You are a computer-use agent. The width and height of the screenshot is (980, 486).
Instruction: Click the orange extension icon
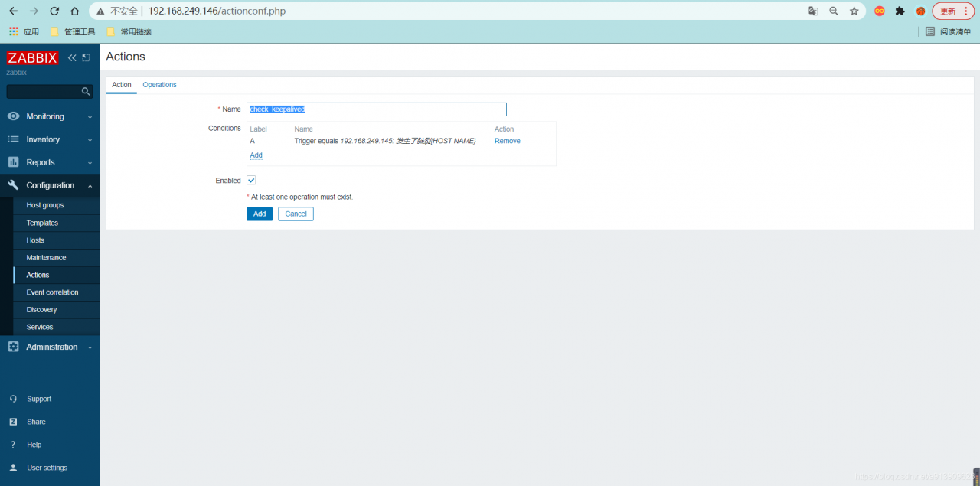[x=880, y=11]
